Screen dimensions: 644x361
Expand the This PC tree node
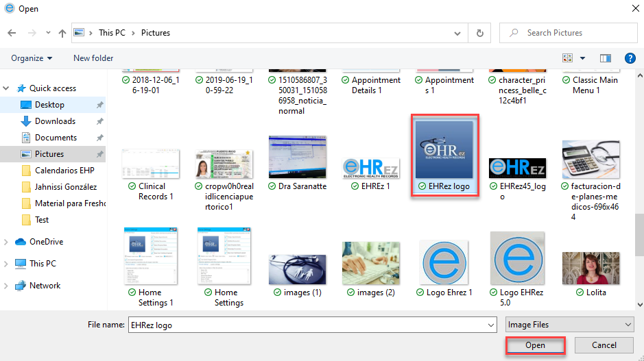click(x=5, y=264)
